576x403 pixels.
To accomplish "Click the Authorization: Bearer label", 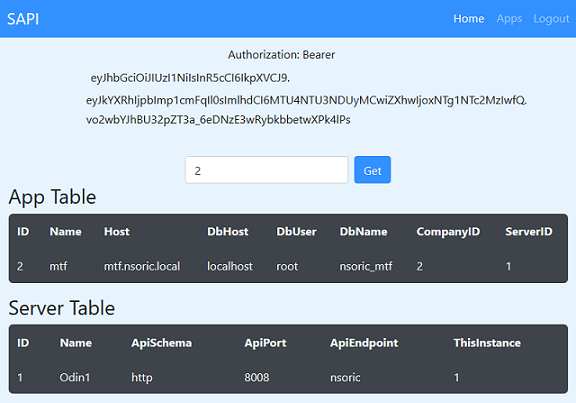I will 281,55.
